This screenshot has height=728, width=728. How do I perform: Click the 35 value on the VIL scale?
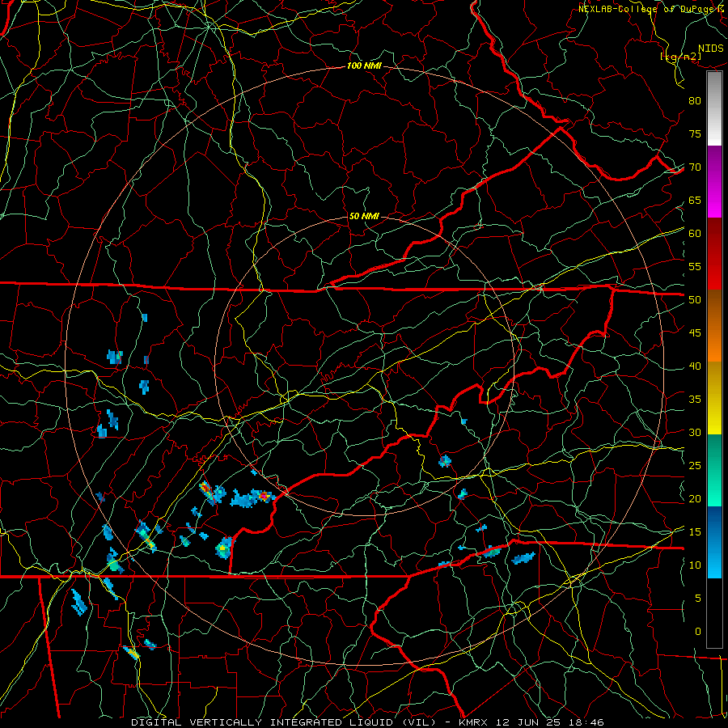point(695,400)
